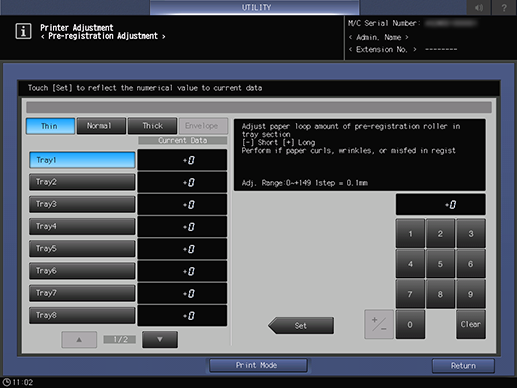Click Tray2 current data value
Screen dimensions: 517x388
coord(182,182)
